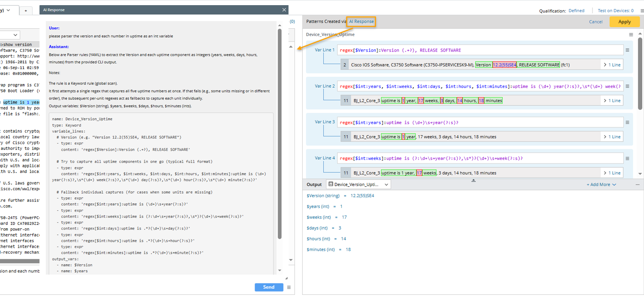Open options menu next to Send button
The width and height of the screenshot is (644, 306).
289,288
